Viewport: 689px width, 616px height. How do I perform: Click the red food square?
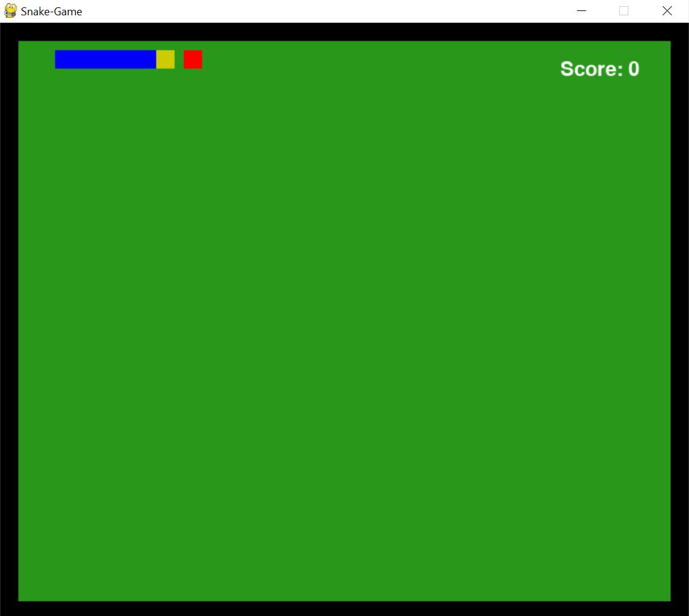193,59
